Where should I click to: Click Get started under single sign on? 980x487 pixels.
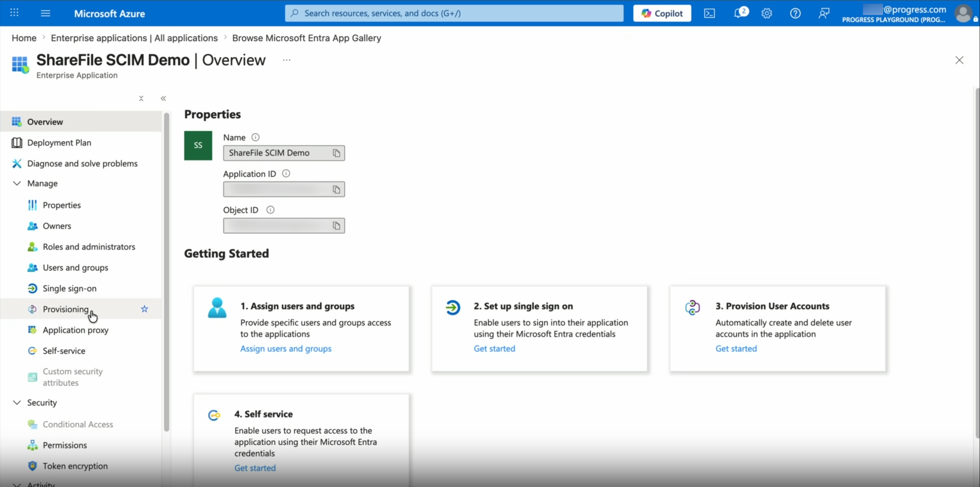pos(494,349)
